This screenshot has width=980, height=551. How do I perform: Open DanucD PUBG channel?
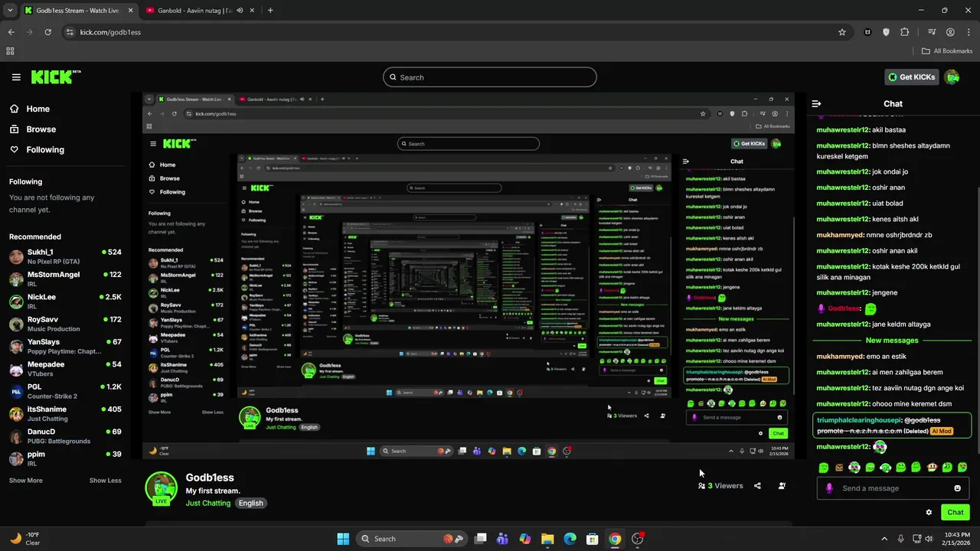click(x=65, y=436)
